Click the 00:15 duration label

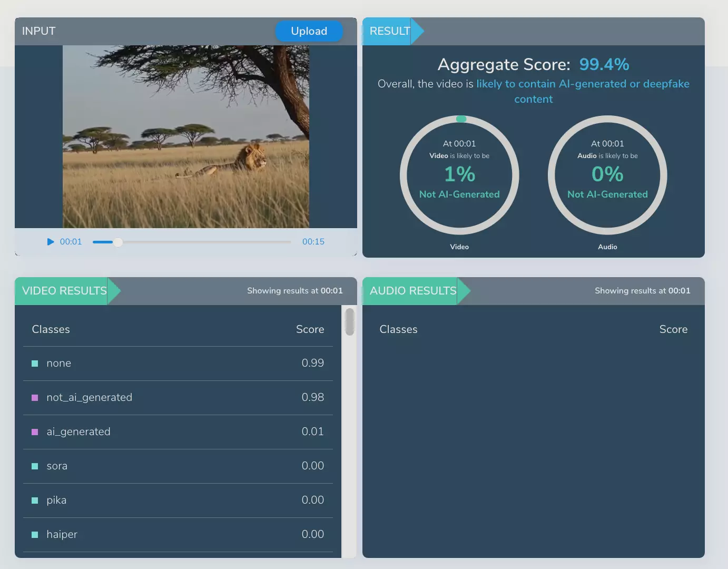313,242
